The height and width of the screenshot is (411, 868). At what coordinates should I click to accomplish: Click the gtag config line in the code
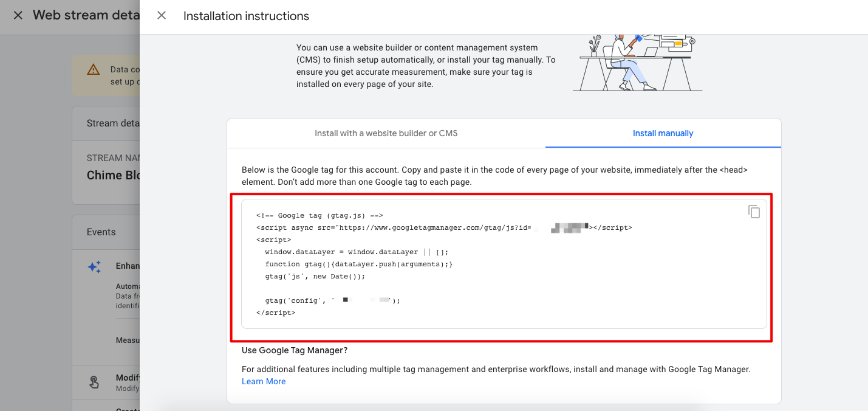click(x=333, y=300)
